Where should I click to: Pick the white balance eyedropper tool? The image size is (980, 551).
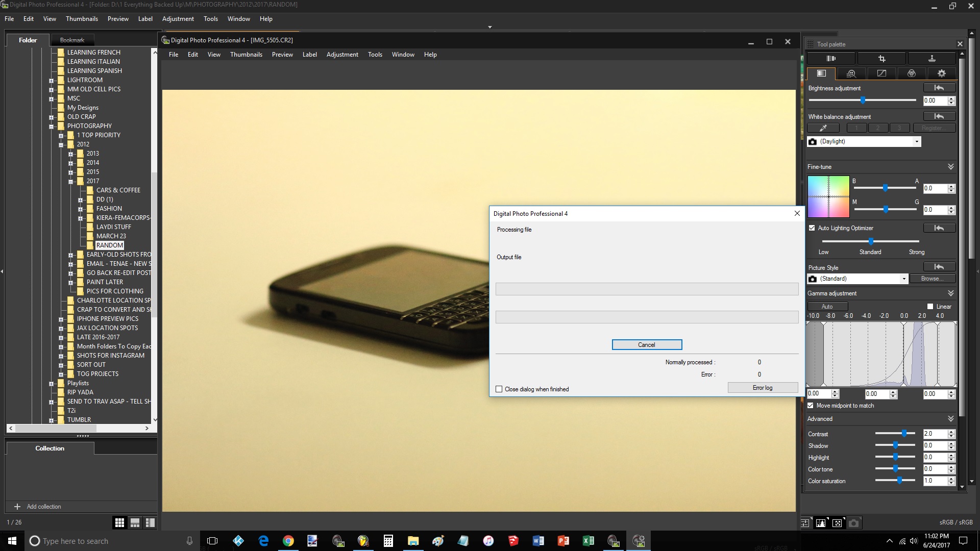click(x=823, y=128)
